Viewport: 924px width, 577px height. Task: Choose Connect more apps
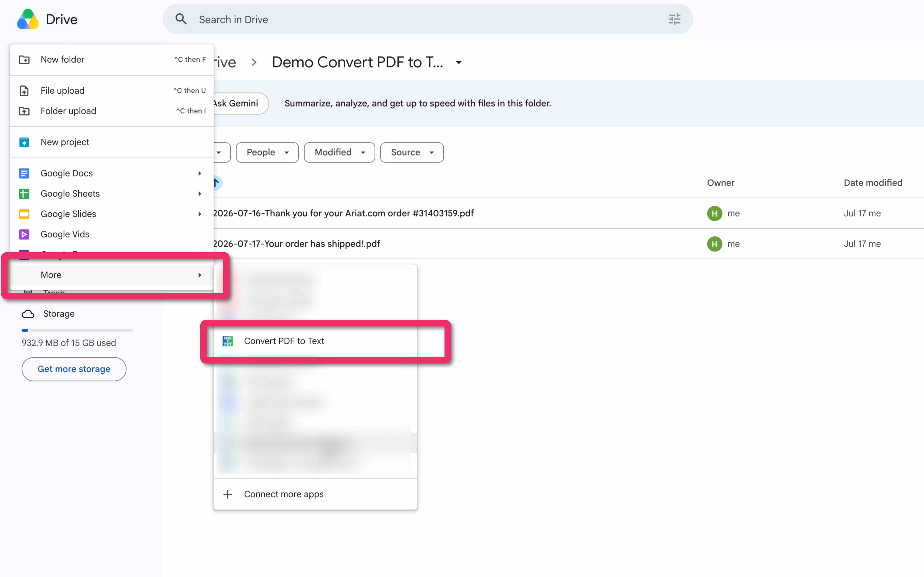(x=315, y=494)
